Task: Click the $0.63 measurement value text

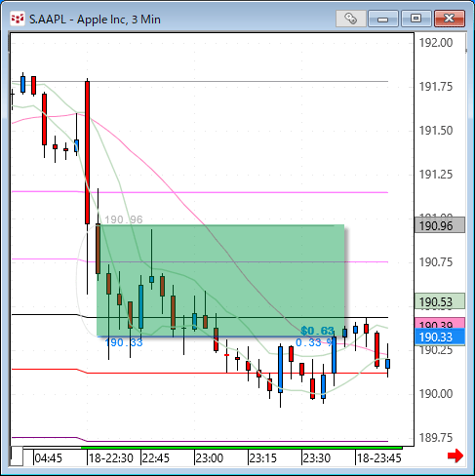Action: click(x=317, y=331)
